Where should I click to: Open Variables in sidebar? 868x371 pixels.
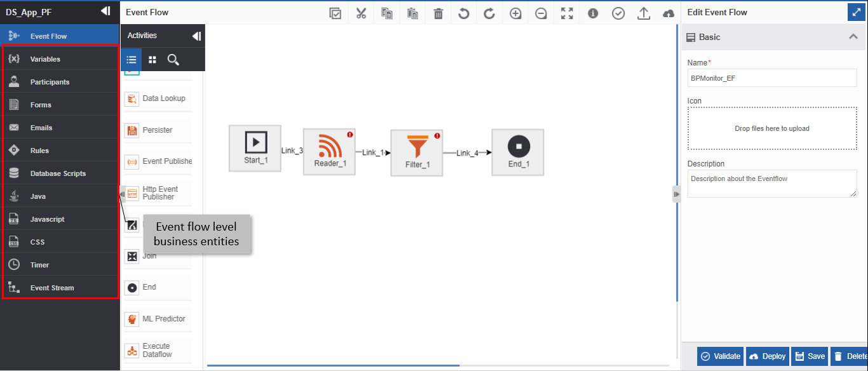(60, 59)
